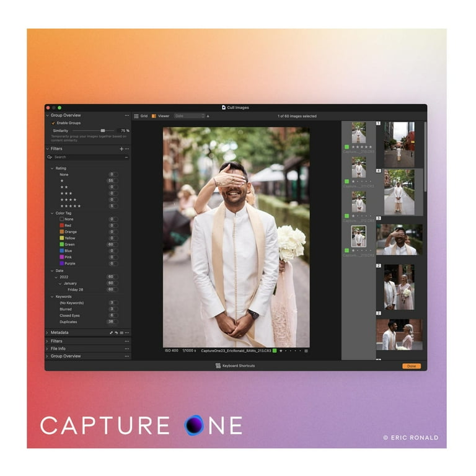
Task: Open expanded Filters panel options menu
Action: pyautogui.click(x=127, y=149)
